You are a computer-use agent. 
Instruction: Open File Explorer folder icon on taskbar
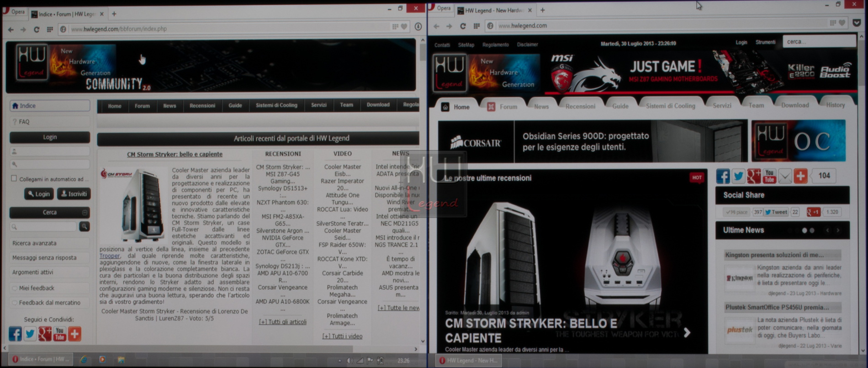(x=121, y=360)
